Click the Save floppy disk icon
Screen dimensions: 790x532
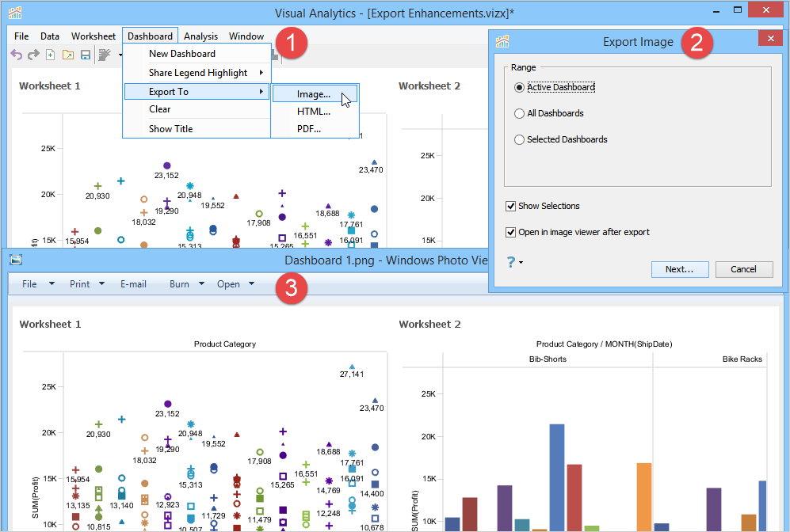86,55
